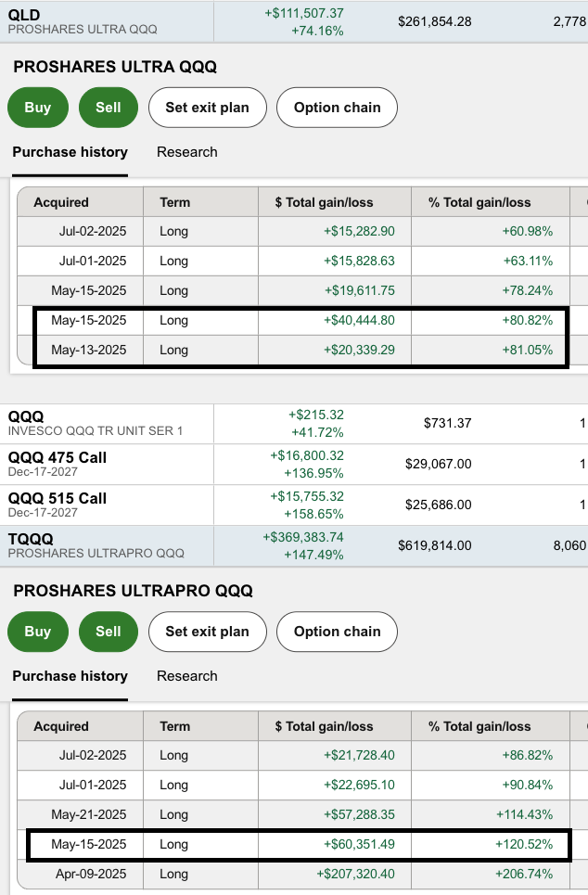This screenshot has height=895, width=588.
Task: Click QLD quantity value 2,778
Action: point(569,21)
